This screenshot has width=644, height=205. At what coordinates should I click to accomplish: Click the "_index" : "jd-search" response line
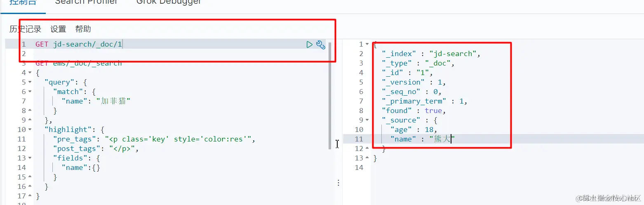(431, 54)
